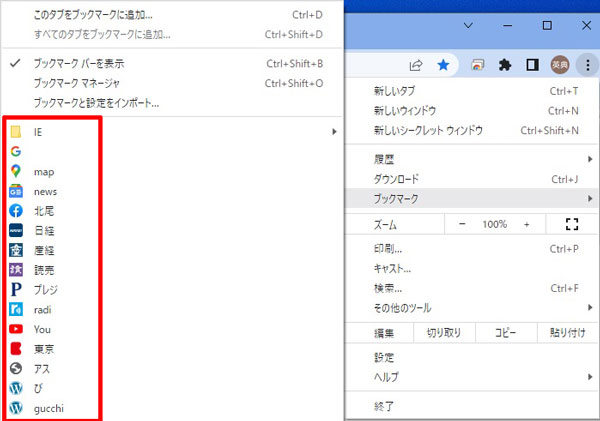The height and width of the screenshot is (421, 600).
Task: Open the Extensions puzzle piece icon
Action: [505, 65]
